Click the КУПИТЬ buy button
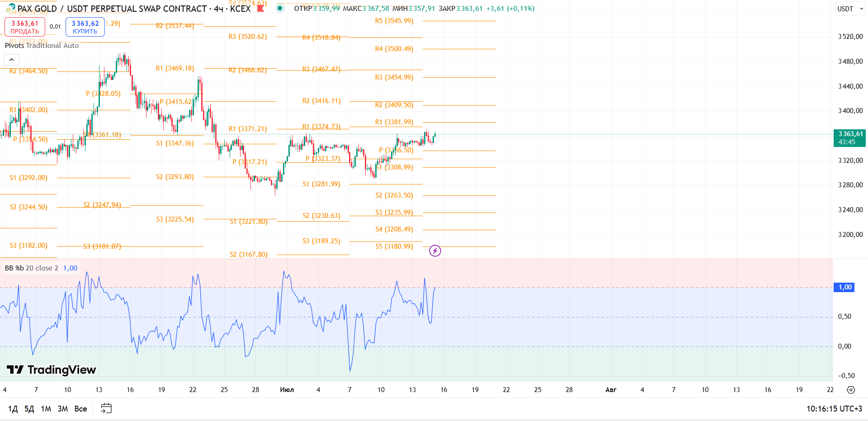868x421 pixels. click(85, 27)
